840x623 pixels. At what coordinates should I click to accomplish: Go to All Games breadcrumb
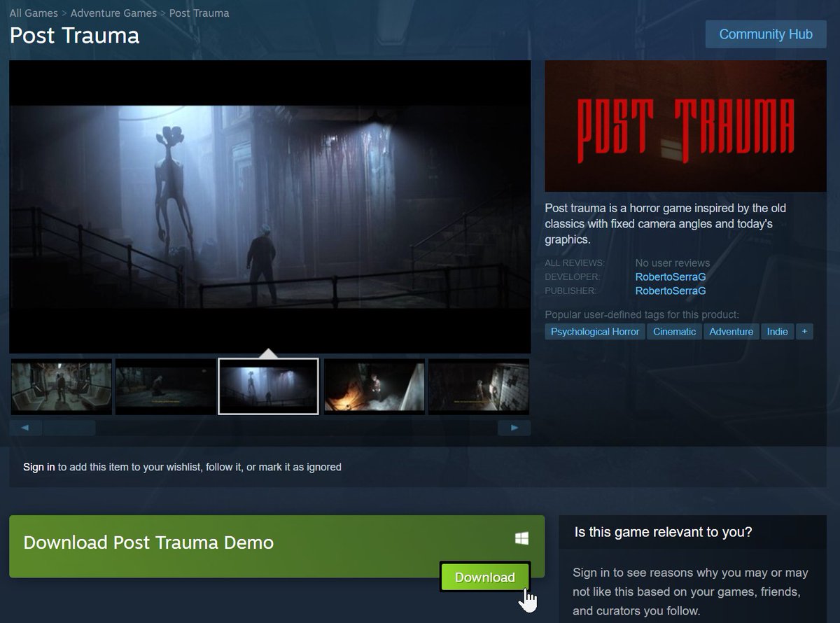tap(34, 13)
